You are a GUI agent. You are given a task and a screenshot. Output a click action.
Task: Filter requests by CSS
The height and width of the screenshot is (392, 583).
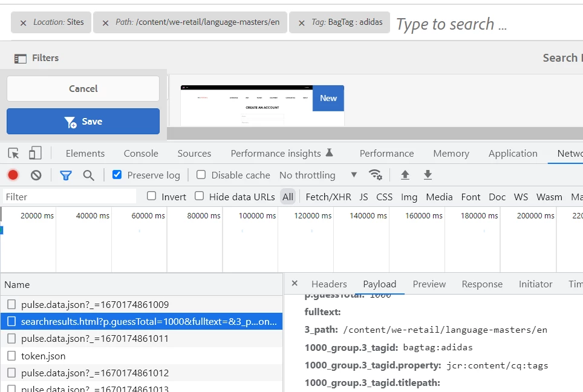pos(384,197)
